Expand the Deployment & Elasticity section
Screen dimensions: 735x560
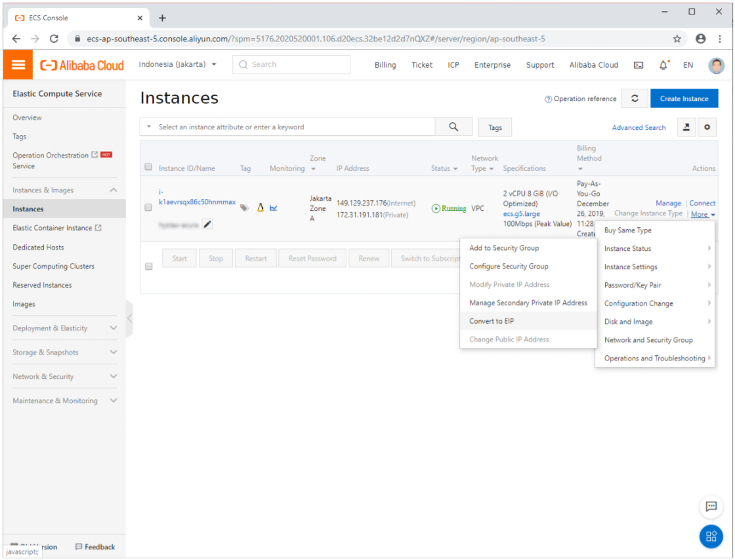[x=64, y=328]
